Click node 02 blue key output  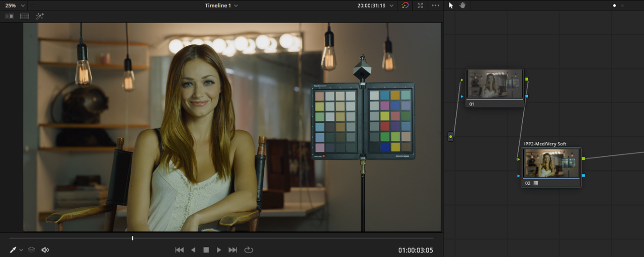tap(583, 175)
